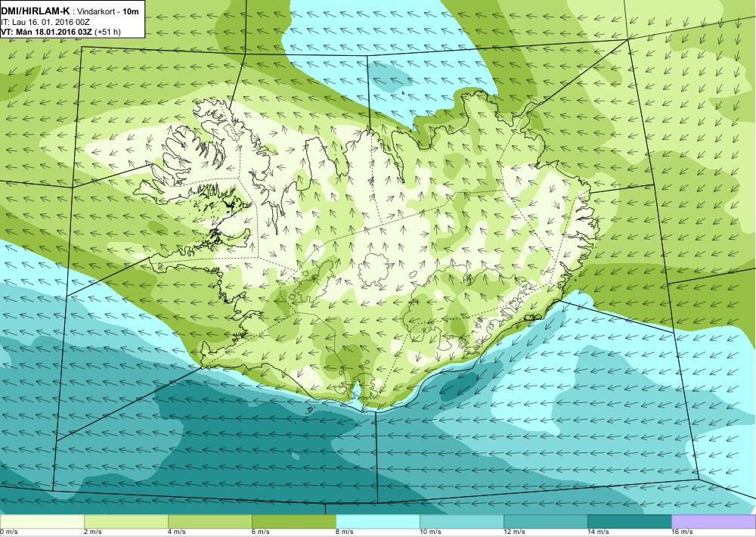This screenshot has height=537, width=756.
Task: Click the '0 m/s' legend label
Action: point(8,532)
